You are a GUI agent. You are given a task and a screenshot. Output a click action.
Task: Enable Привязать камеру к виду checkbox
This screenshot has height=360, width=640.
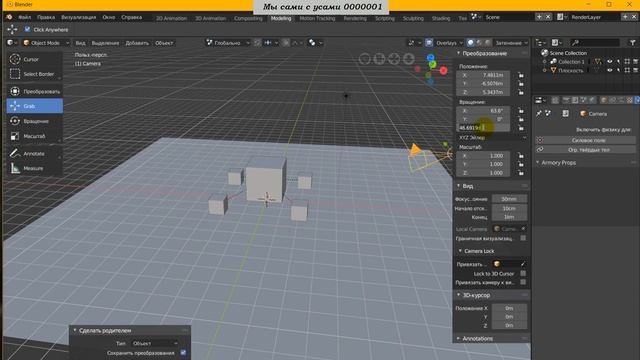(523, 282)
